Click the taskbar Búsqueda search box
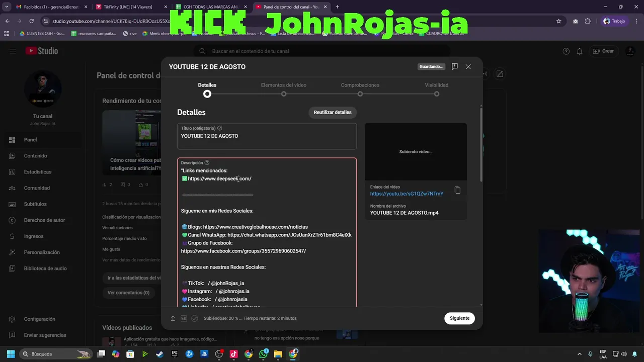 point(56,354)
